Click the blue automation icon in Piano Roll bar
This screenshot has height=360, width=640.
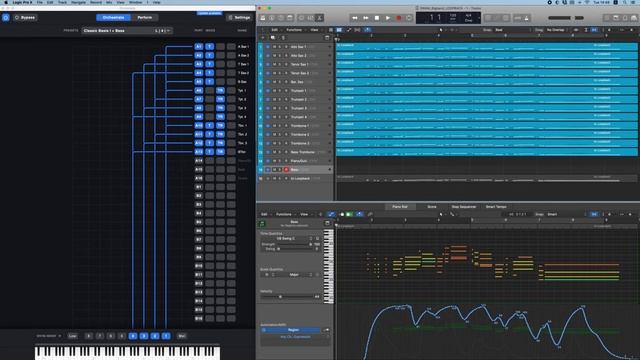click(x=331, y=214)
